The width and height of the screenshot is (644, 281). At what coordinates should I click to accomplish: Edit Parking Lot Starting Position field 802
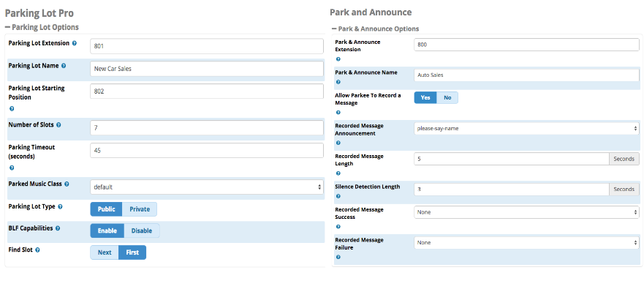[207, 91]
